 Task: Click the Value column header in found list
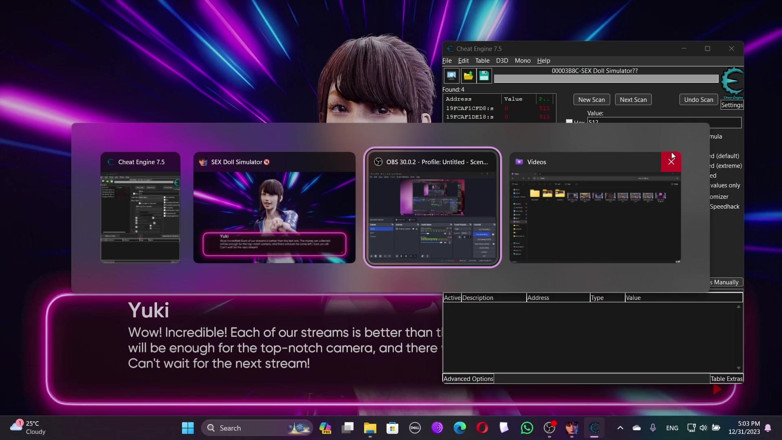[518, 99]
